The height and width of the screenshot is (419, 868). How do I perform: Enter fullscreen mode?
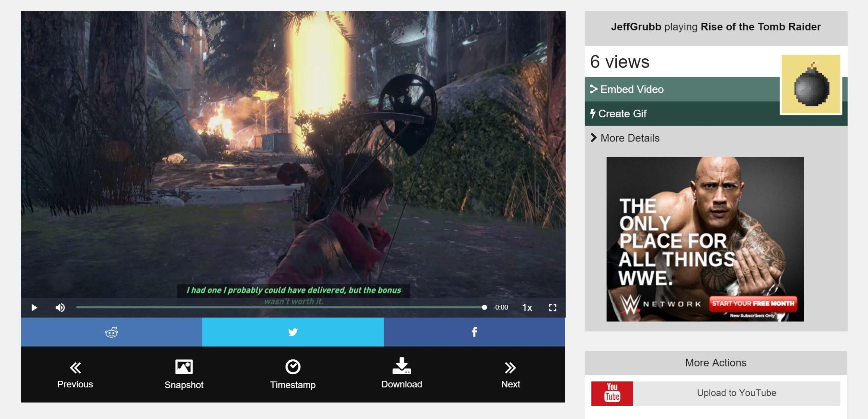point(552,307)
